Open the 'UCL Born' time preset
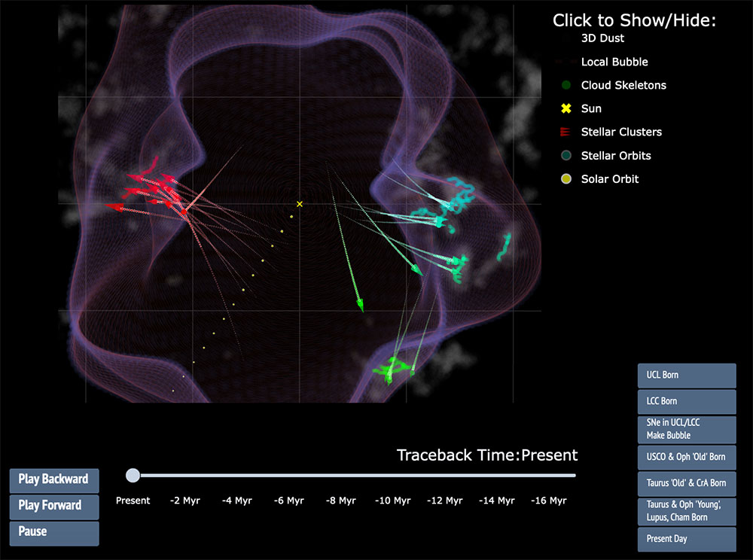The height and width of the screenshot is (560, 753). (686, 375)
